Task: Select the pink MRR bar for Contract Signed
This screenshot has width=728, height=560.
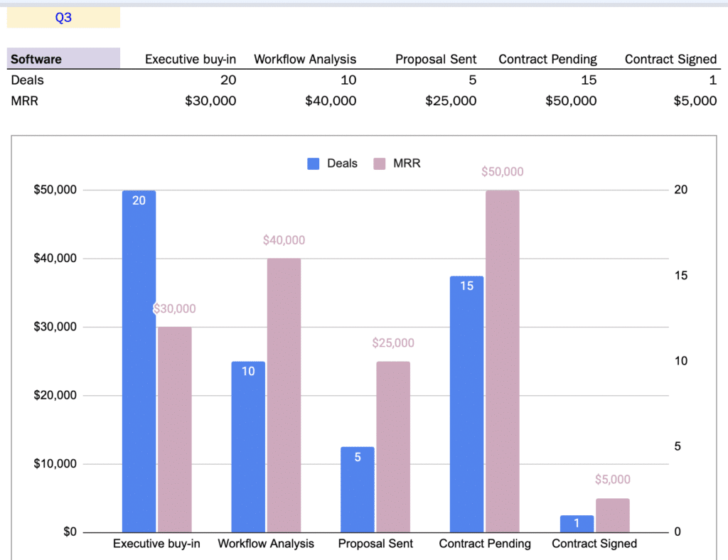Action: [x=612, y=515]
